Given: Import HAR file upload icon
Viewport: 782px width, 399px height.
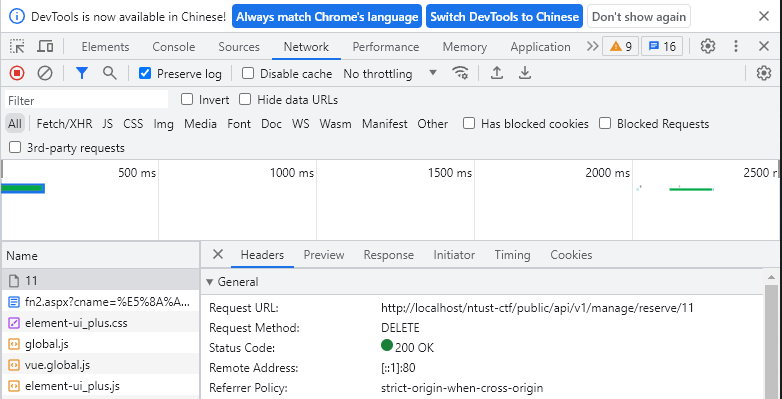Looking at the screenshot, I should pyautogui.click(x=496, y=73).
